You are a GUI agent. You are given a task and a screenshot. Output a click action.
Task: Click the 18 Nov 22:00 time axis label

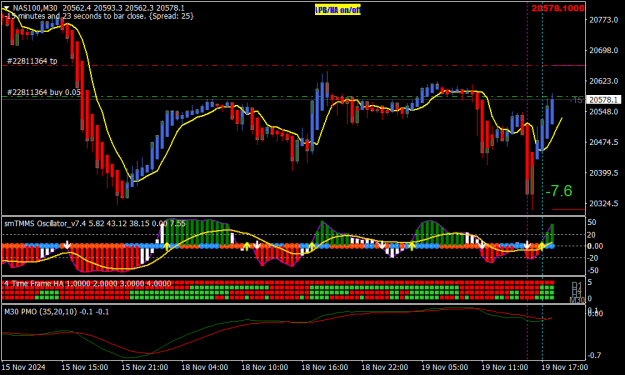[385, 367]
